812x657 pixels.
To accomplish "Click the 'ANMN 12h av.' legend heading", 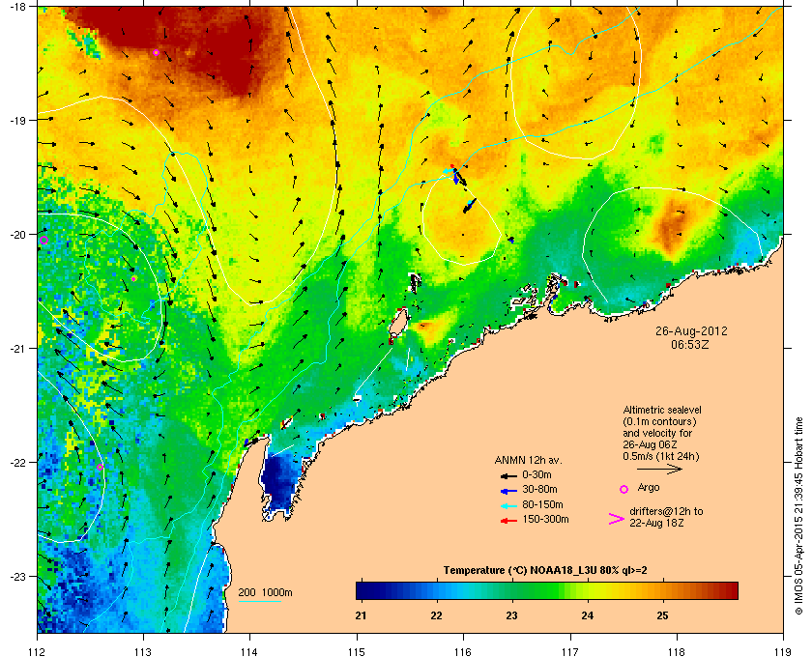I will (528, 460).
